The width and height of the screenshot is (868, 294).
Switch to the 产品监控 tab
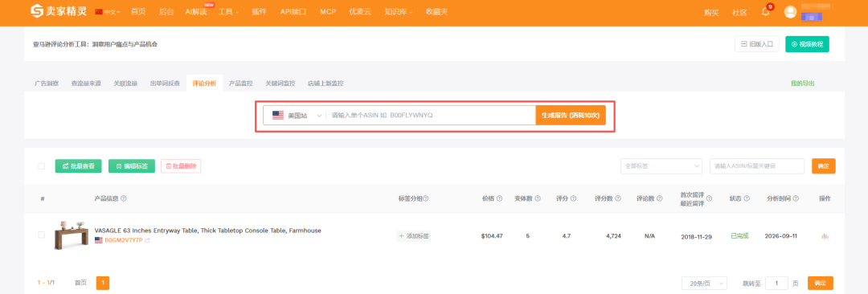pyautogui.click(x=241, y=83)
